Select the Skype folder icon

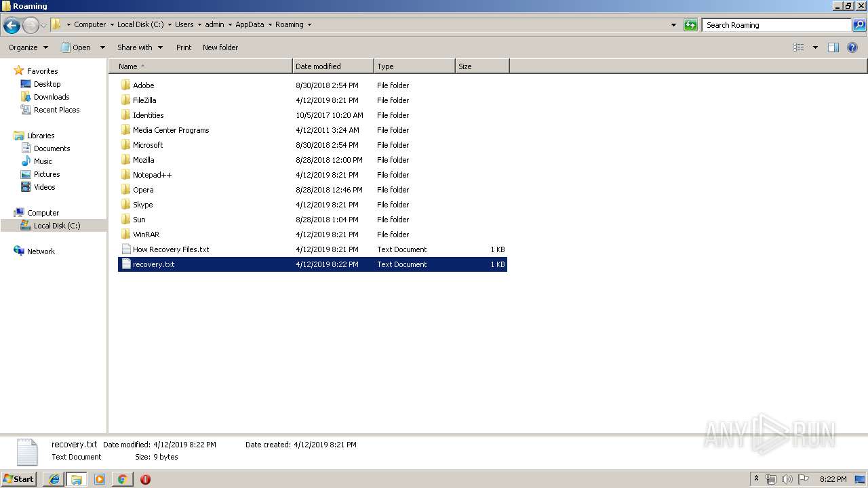[x=125, y=205]
